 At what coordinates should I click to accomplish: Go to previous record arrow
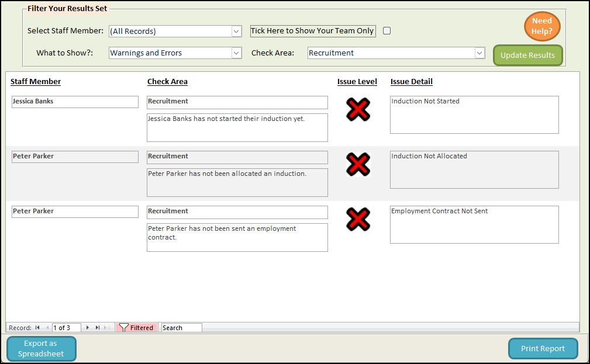[47, 328]
